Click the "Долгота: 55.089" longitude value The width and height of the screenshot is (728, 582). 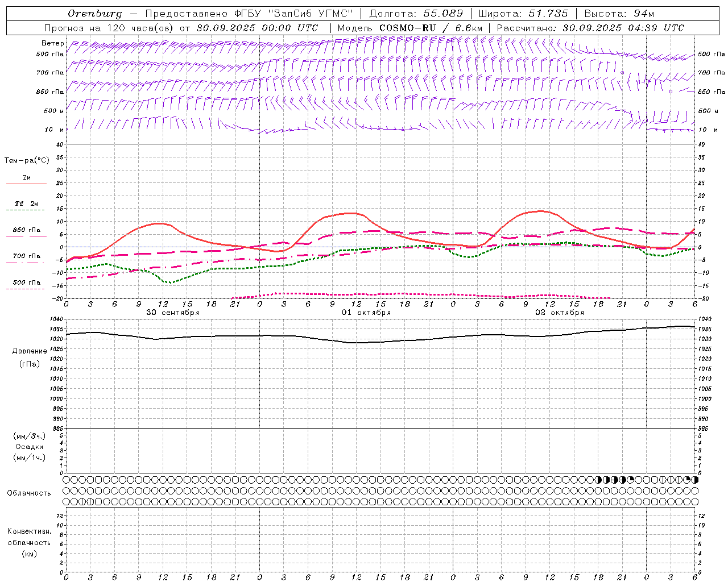pos(416,14)
